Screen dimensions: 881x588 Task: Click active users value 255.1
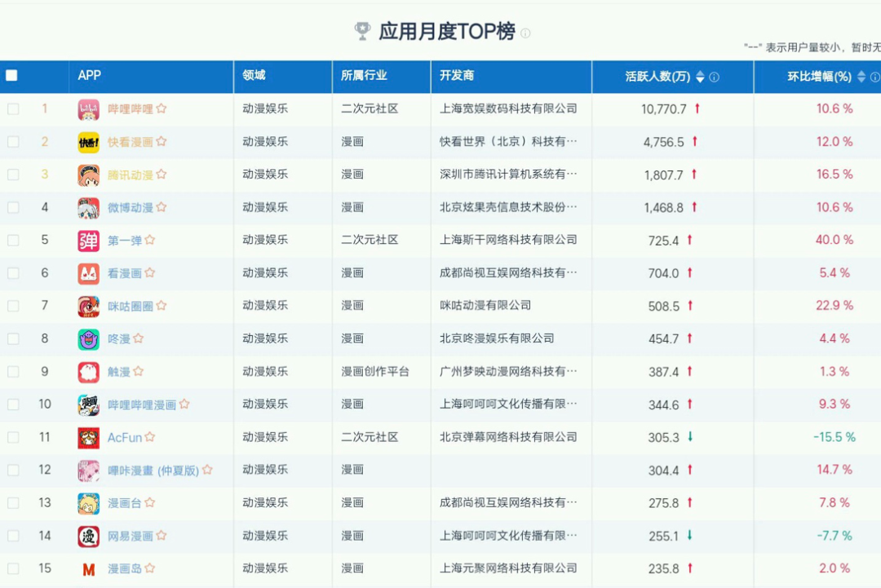click(x=663, y=537)
